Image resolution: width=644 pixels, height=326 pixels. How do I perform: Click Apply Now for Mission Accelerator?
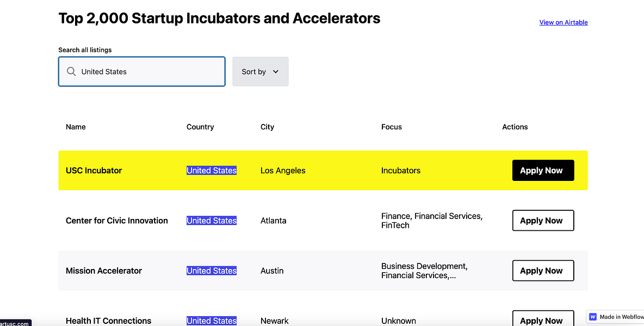click(x=543, y=270)
